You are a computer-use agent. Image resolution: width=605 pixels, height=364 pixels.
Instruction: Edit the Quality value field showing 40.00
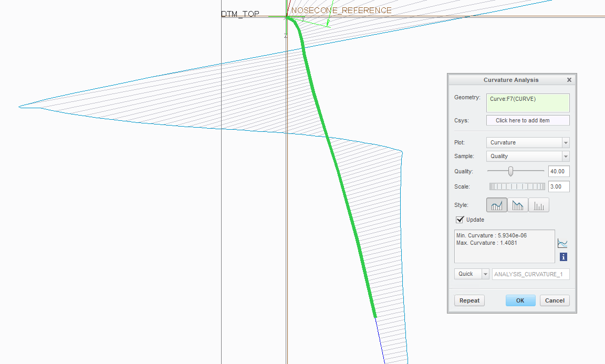[558, 171]
